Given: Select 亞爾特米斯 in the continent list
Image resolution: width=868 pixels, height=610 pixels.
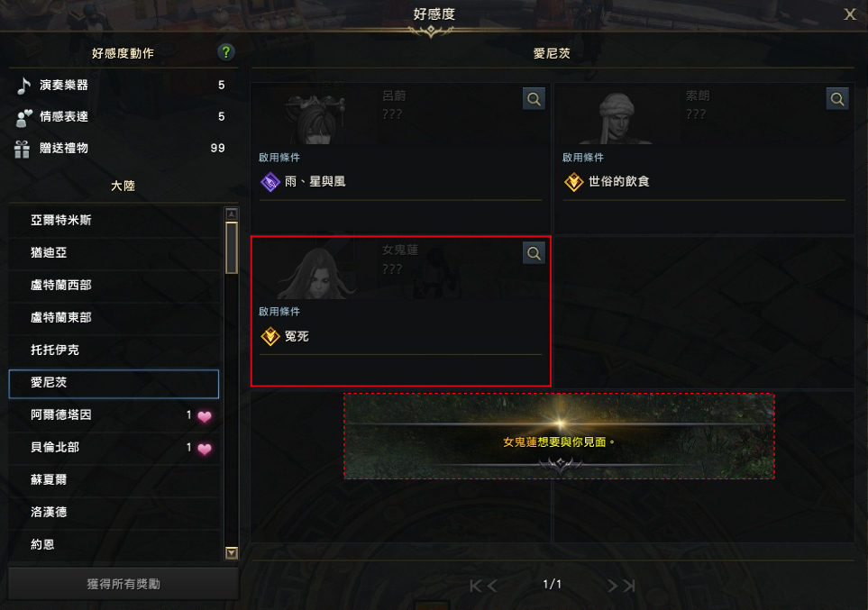Looking at the screenshot, I should click(114, 221).
